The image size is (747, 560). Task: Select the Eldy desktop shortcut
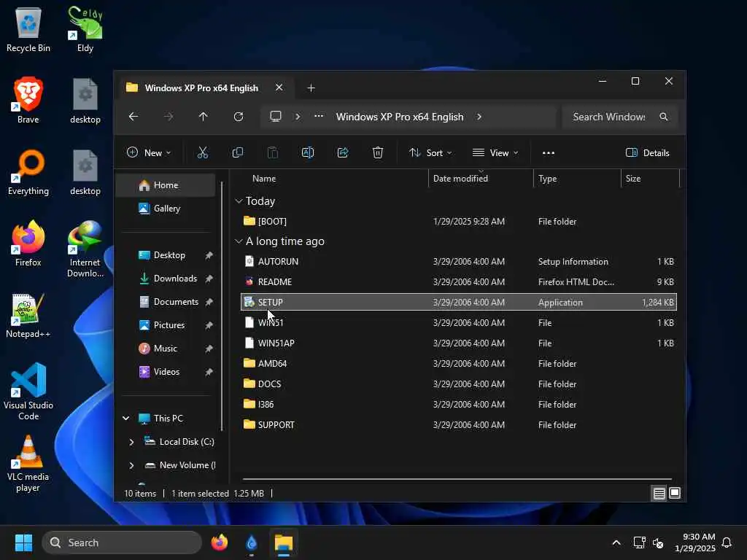[x=85, y=29]
